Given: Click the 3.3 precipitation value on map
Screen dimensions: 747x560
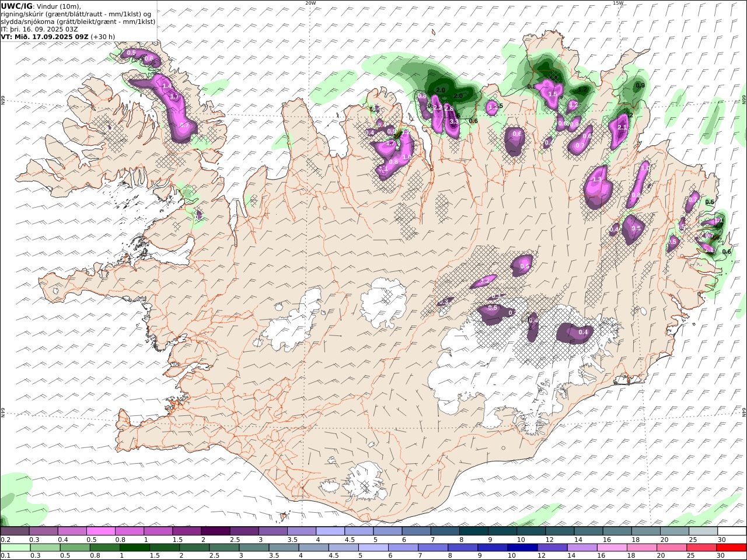Looking at the screenshot, I should [x=455, y=122].
